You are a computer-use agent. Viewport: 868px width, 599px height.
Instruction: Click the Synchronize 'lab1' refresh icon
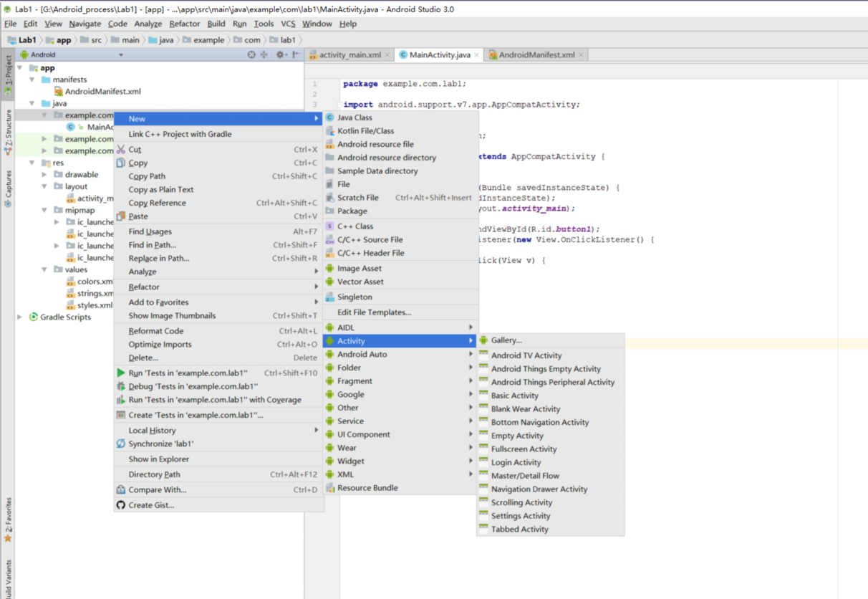click(x=121, y=444)
